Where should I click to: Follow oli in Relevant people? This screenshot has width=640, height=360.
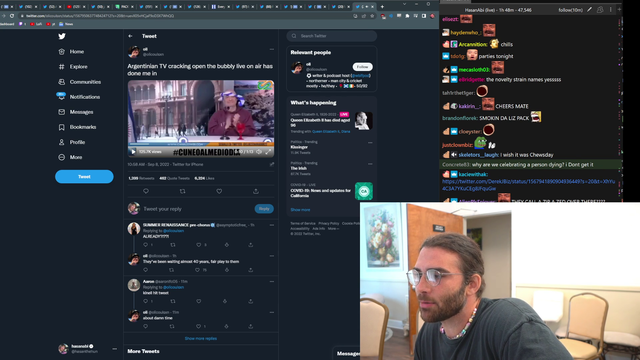click(x=362, y=67)
